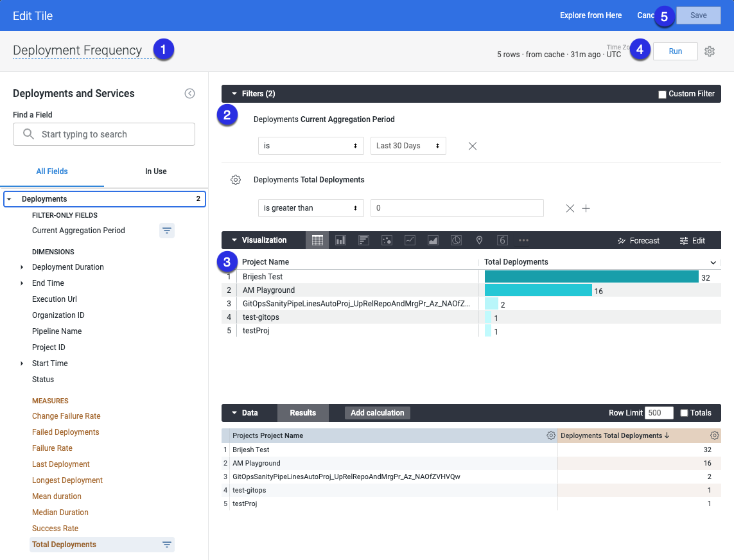Viewport: 734px width, 560px height.
Task: Collapse the field picker panel
Action: pos(189,94)
